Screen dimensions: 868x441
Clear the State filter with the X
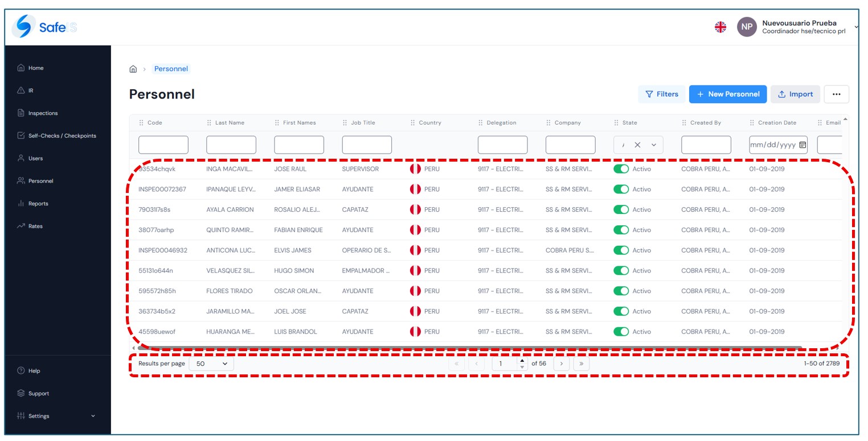[637, 145]
